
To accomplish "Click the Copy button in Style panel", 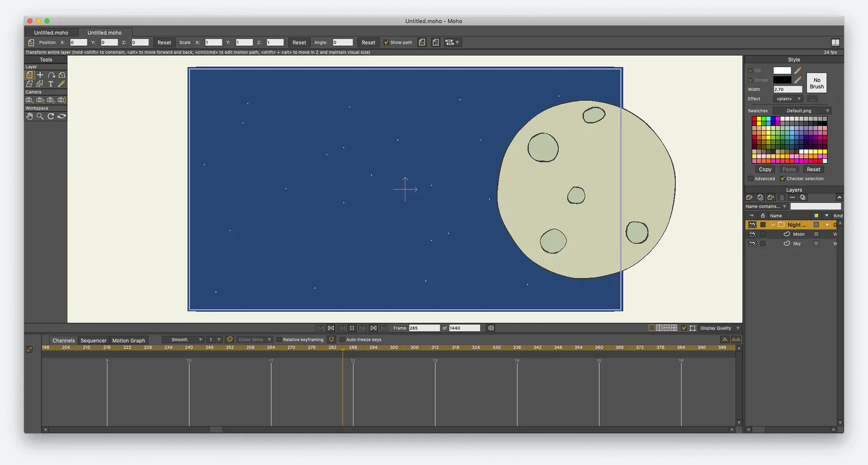I will coord(765,169).
